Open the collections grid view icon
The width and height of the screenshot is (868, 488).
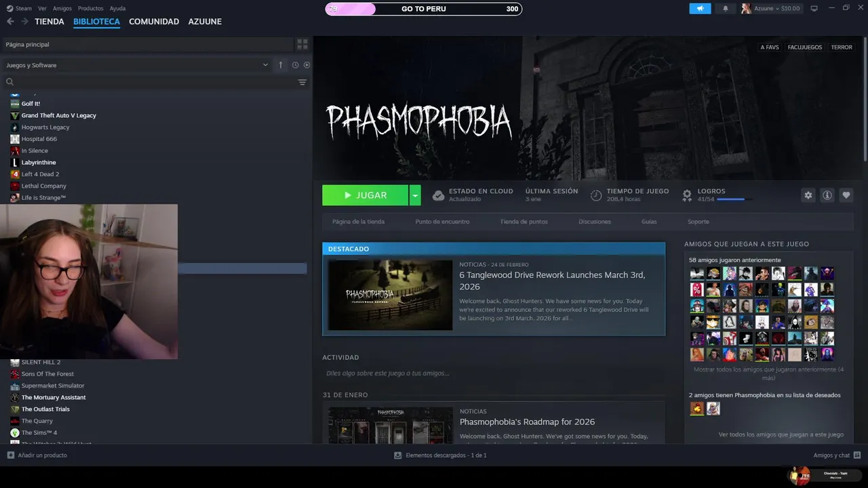pyautogui.click(x=302, y=44)
